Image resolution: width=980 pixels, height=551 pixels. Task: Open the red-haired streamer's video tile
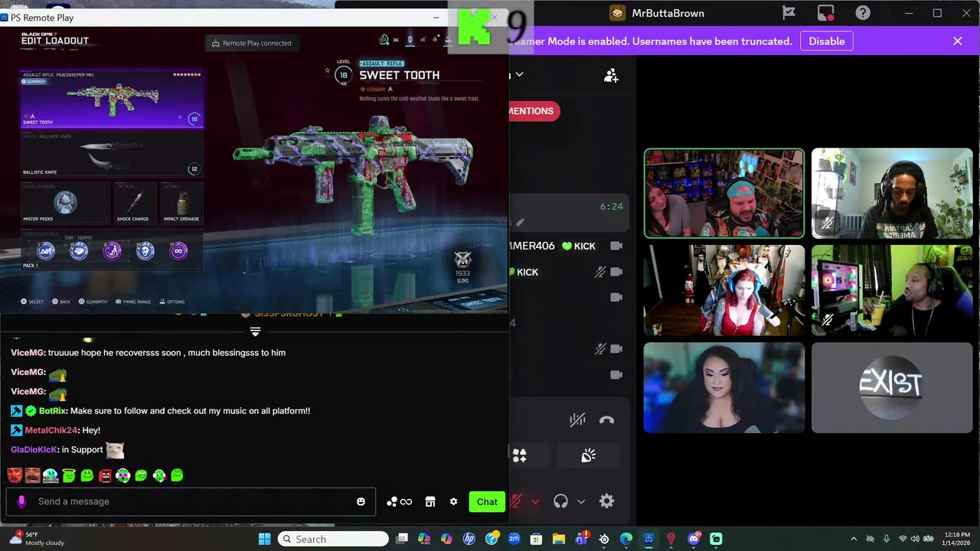[724, 291]
